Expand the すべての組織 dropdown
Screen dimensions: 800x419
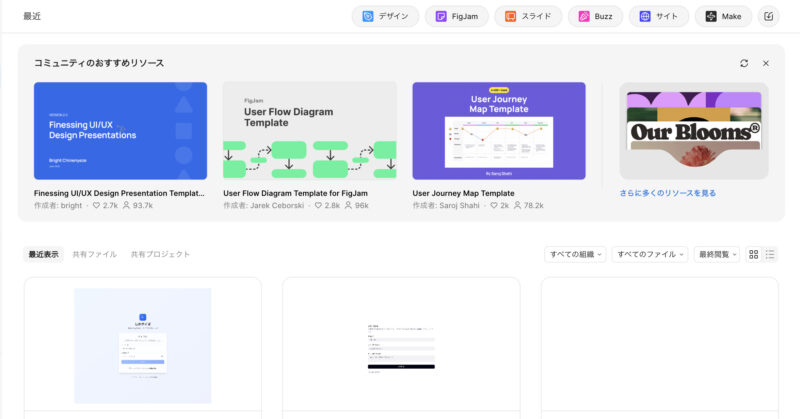[575, 254]
